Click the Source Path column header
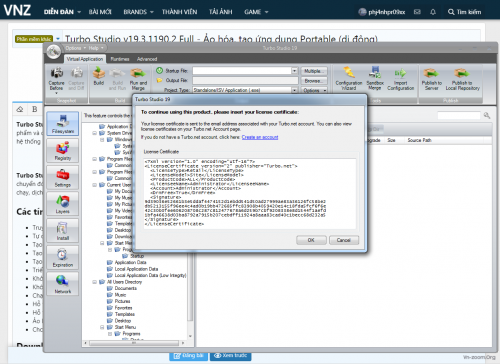The image size is (500, 364). click(x=419, y=140)
